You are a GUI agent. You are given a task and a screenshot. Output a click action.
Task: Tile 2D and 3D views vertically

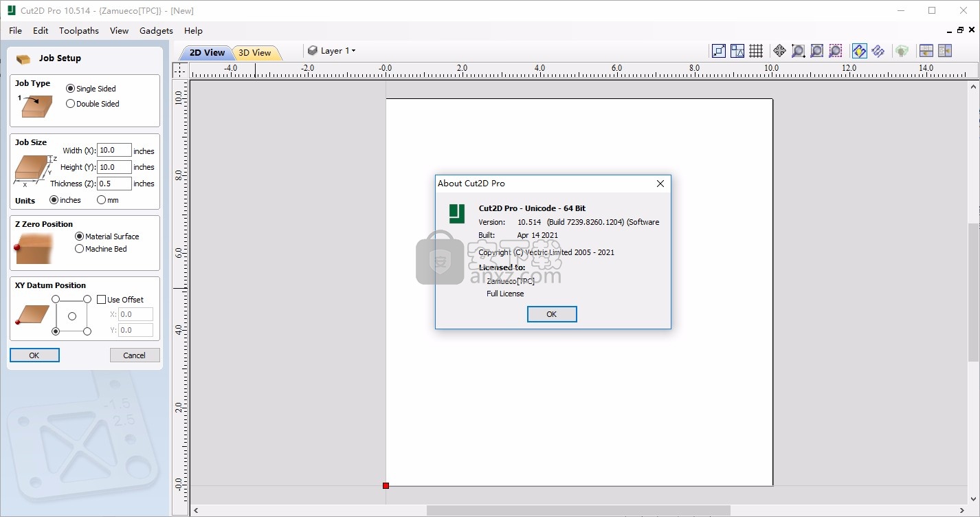[944, 51]
